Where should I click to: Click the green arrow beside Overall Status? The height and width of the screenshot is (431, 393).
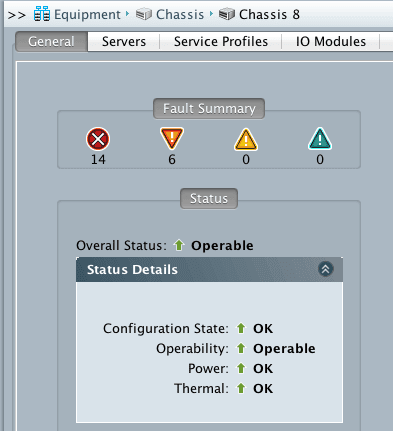pos(179,245)
